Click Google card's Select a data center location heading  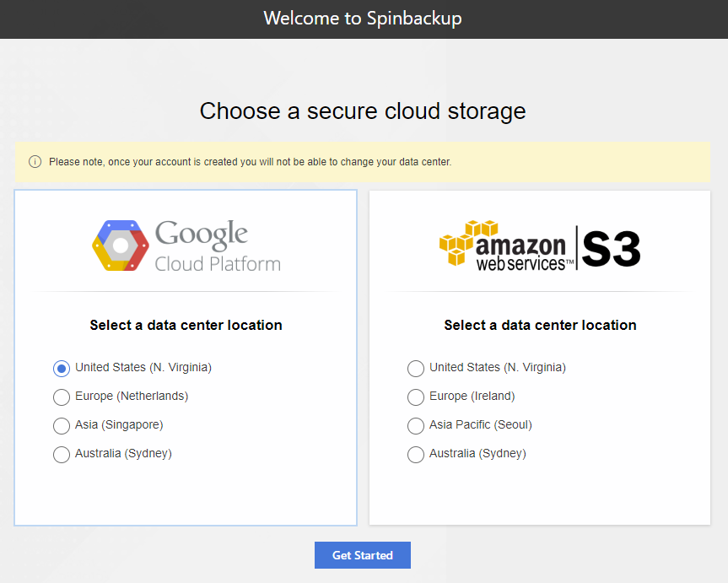click(x=186, y=325)
